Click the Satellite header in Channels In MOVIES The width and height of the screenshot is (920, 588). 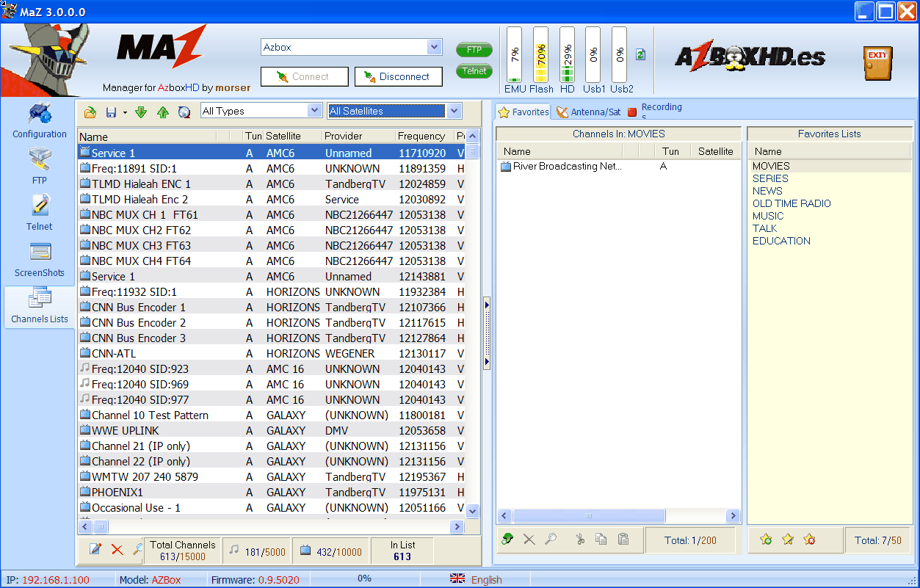(x=716, y=151)
